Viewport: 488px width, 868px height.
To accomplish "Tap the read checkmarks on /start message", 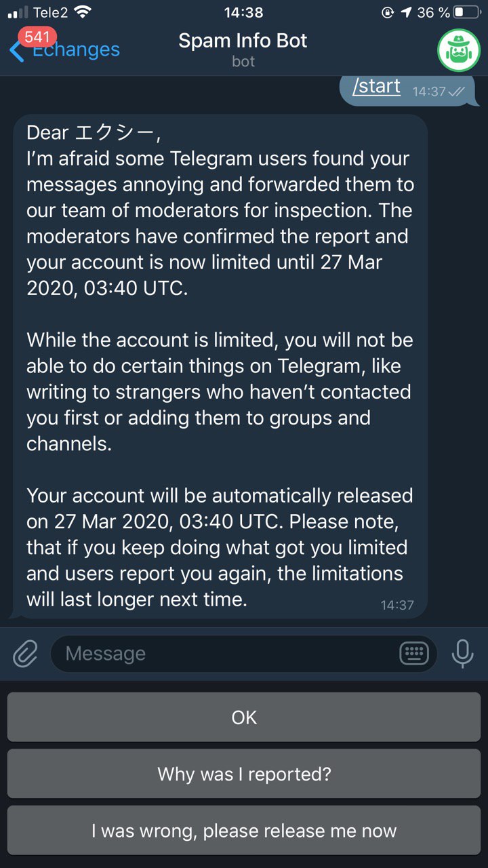I will coord(456,92).
